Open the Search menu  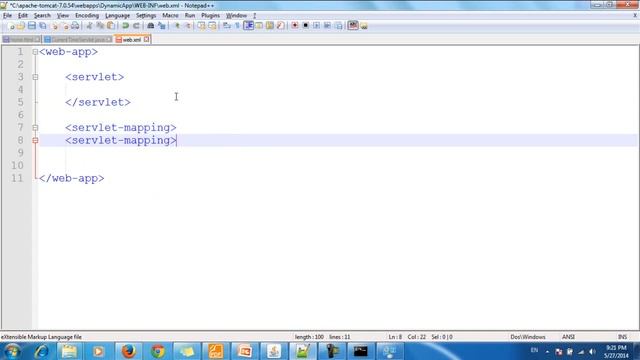[42, 16]
